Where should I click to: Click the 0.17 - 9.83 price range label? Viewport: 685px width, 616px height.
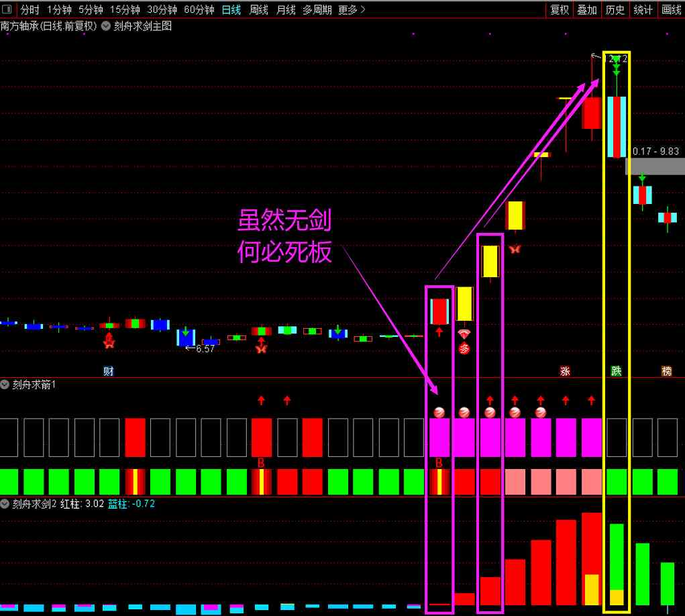click(655, 151)
